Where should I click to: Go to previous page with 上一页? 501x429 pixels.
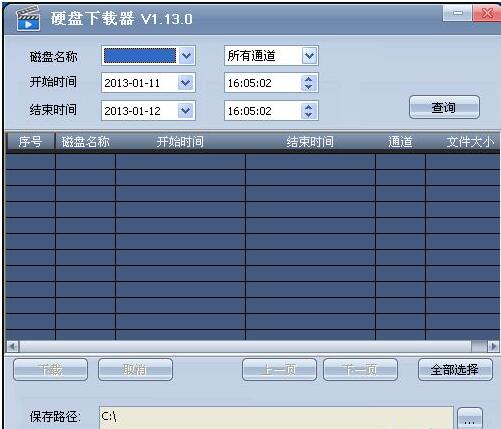pyautogui.click(x=279, y=370)
